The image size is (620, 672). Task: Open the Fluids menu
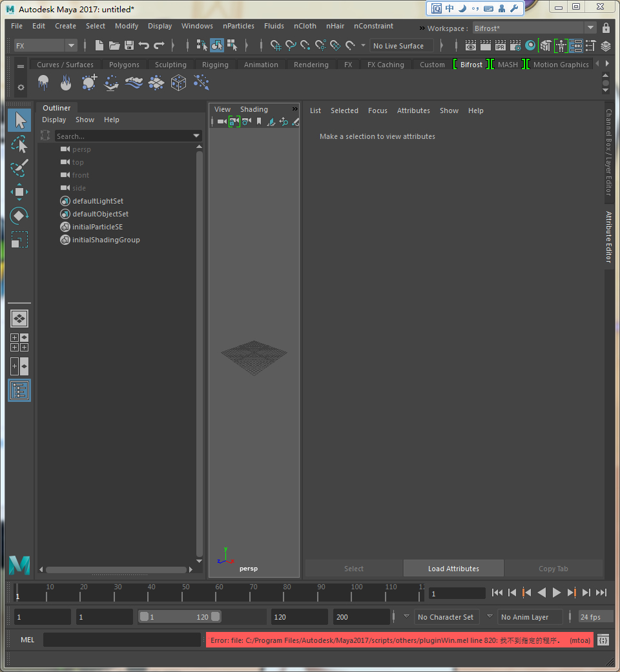tap(274, 26)
